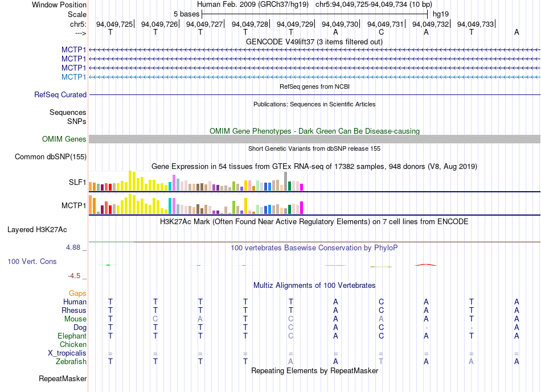Click 'Repeating Elements by RepeatMasker' title
The width and height of the screenshot is (541, 392).
tap(315, 370)
